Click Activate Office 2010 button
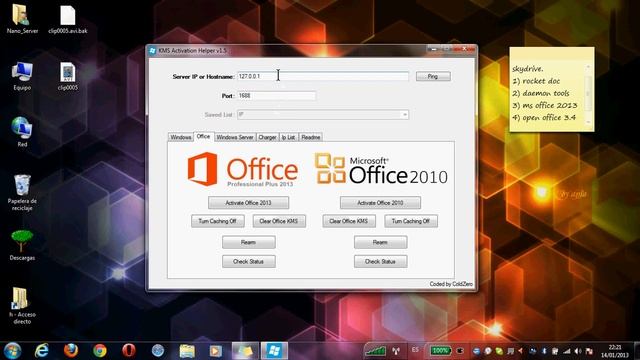This screenshot has width=640, height=360. point(380,203)
